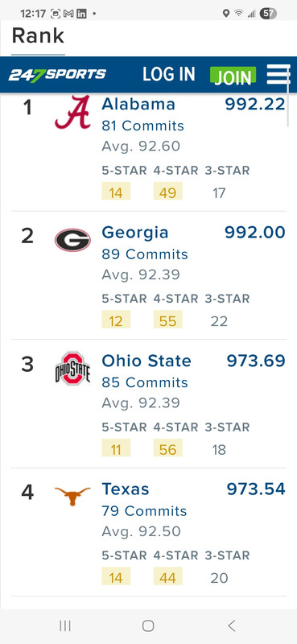This screenshot has width=297, height=644.
Task: Tap the Android home button icon
Action: click(x=148, y=626)
